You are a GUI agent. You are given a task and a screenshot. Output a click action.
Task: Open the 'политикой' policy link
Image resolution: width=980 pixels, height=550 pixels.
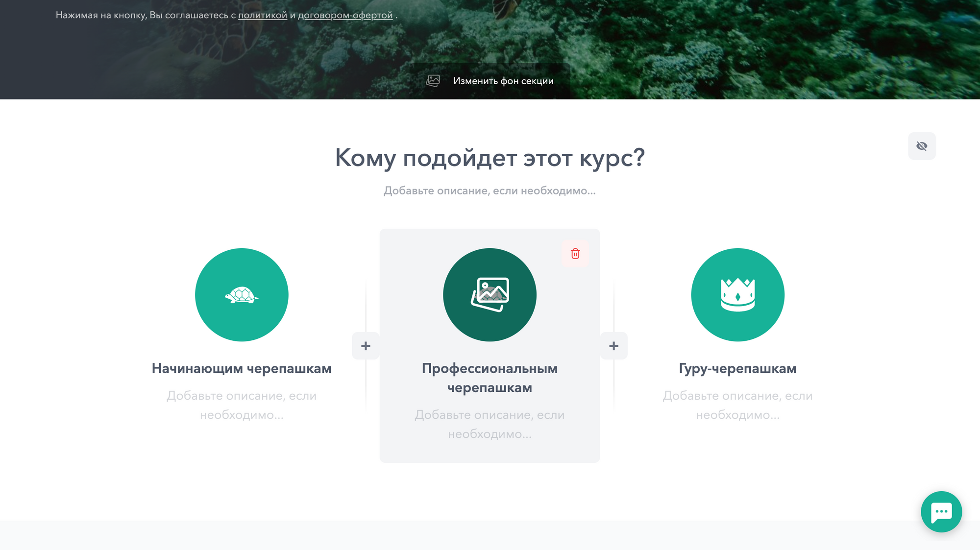pos(262,15)
